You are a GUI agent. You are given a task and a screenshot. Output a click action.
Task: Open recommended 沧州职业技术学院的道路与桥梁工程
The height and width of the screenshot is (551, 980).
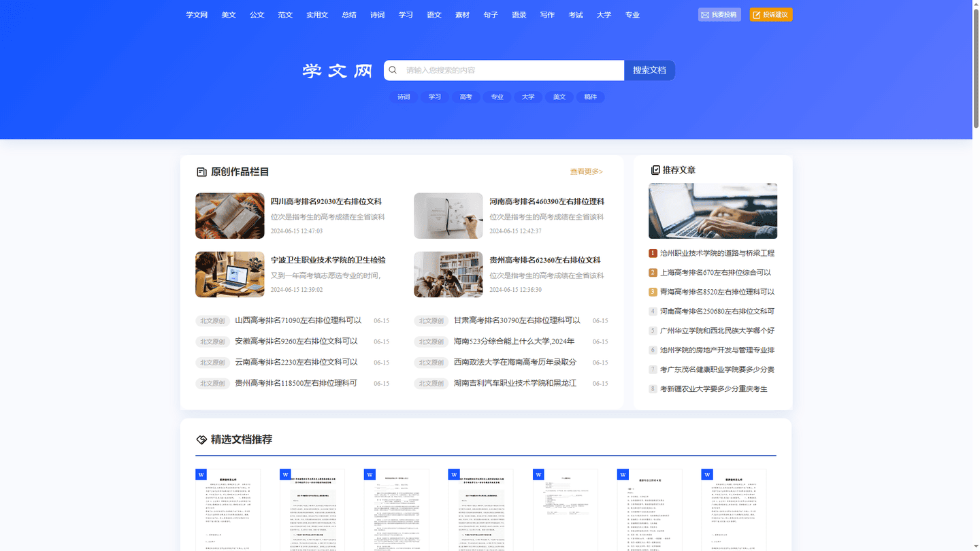[x=717, y=253]
